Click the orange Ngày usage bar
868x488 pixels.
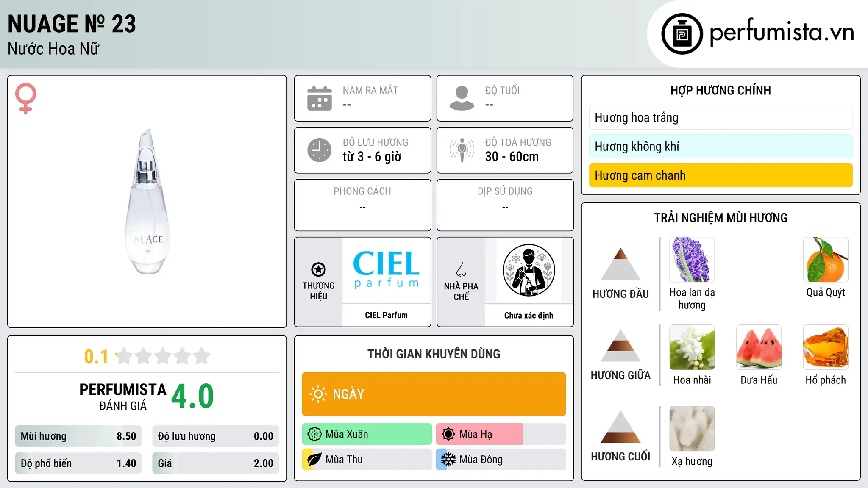tap(434, 394)
